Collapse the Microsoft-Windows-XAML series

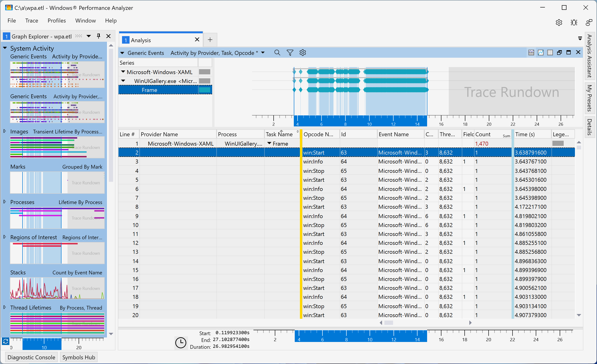[x=123, y=72]
